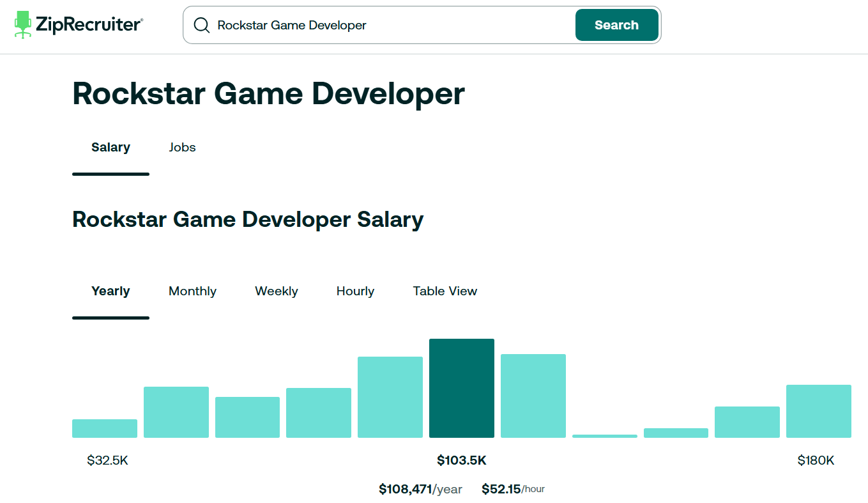Click the $180K axis label
This screenshot has height=503, width=868.
click(x=816, y=460)
